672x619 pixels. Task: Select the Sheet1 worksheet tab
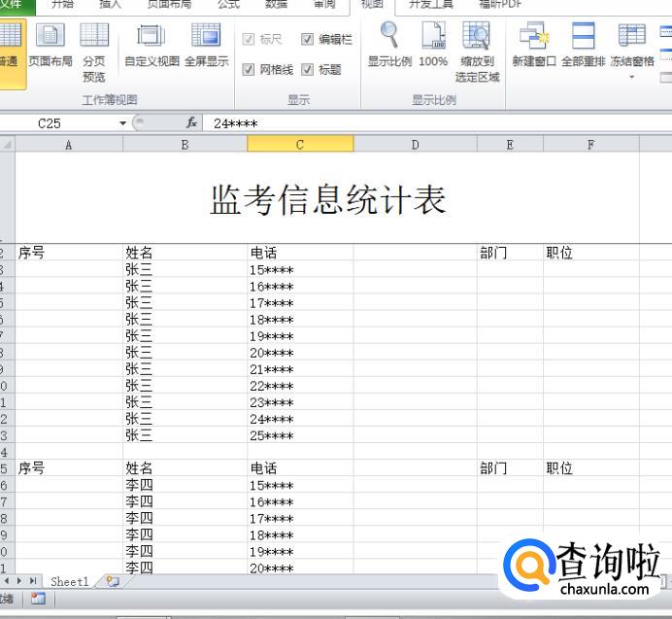click(x=70, y=581)
